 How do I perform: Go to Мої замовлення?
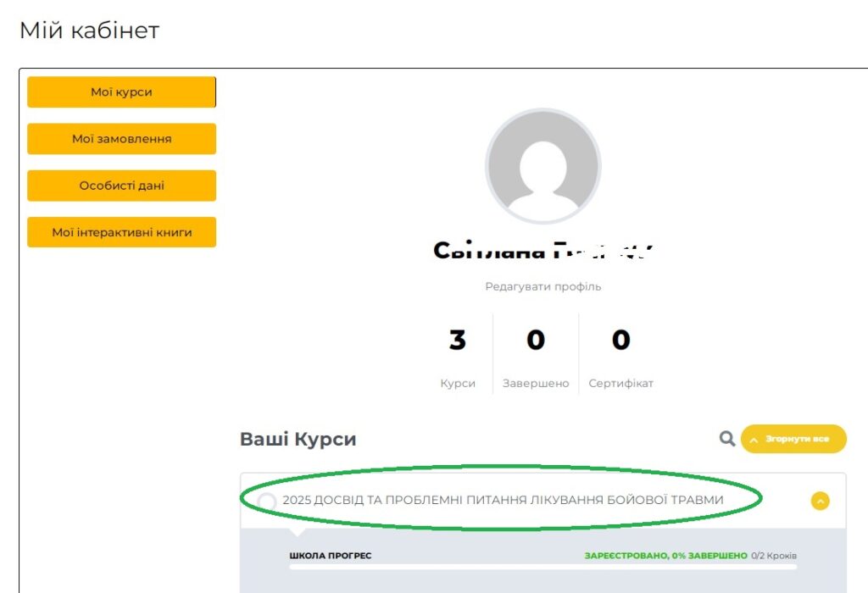point(121,139)
